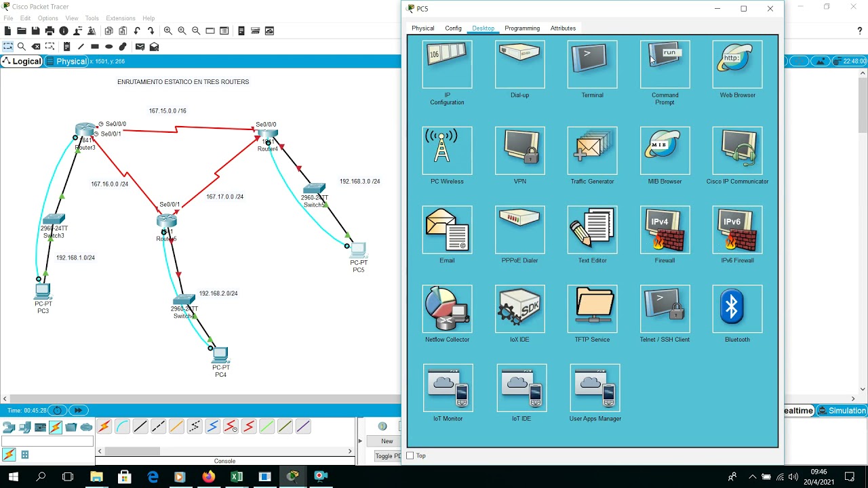Toggle the Top checkbox in PC5 window
Image resolution: width=868 pixels, height=488 pixels.
point(410,455)
